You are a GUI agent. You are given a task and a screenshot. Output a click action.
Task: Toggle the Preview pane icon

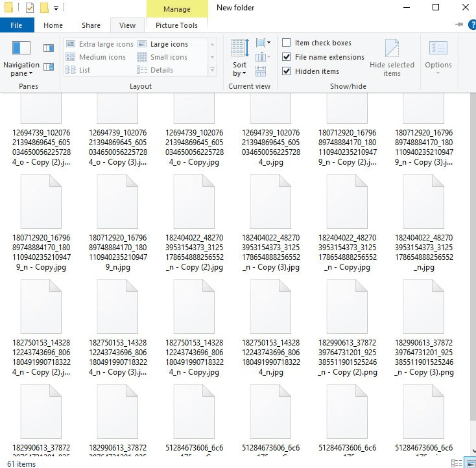coord(49,48)
